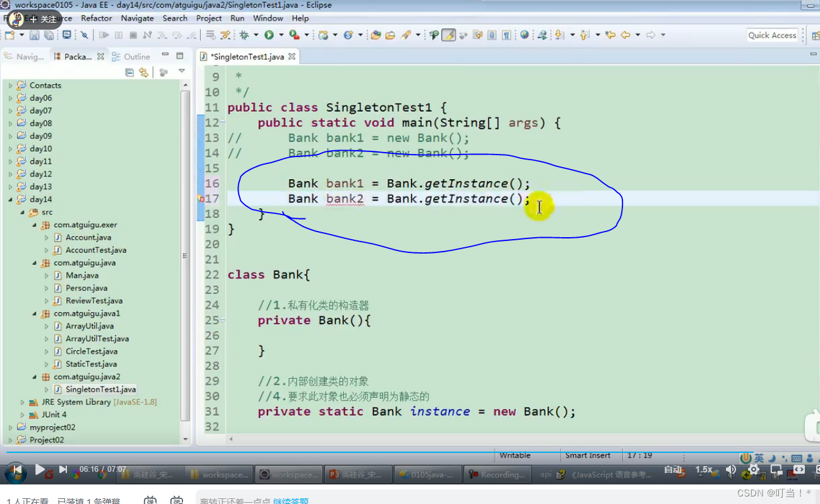Expand the Contacts project node
The width and height of the screenshot is (820, 504).
10,85
